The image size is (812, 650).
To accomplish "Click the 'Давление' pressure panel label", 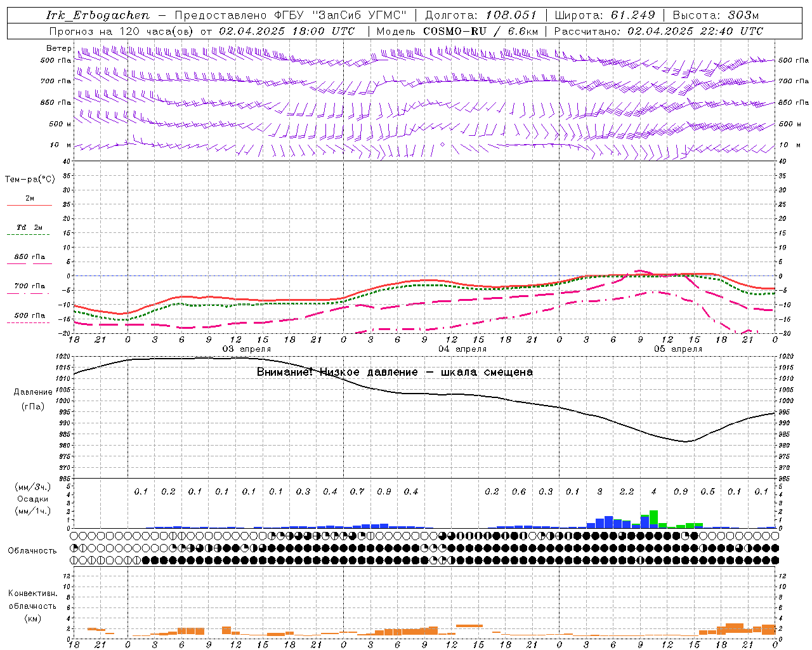I will click(x=33, y=392).
